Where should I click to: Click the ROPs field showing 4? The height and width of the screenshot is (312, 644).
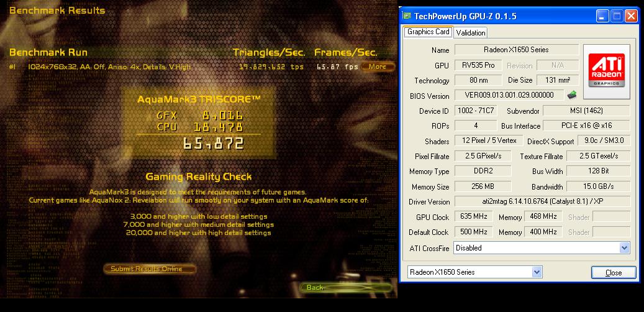click(476, 126)
